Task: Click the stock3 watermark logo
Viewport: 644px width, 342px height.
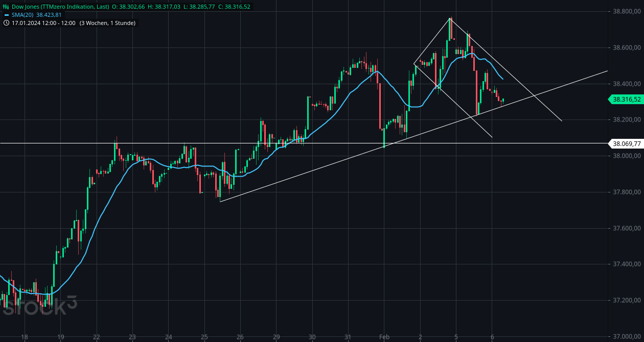Action: pos(38,306)
